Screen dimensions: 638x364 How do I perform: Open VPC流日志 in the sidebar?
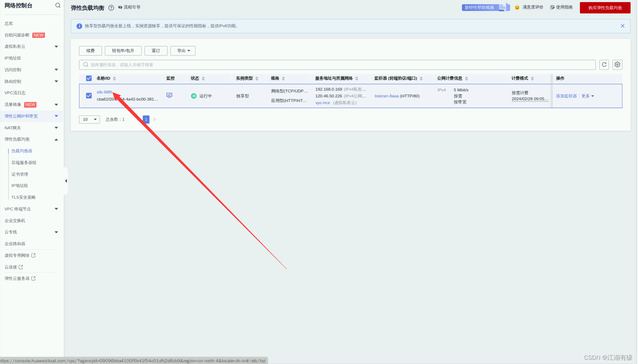coord(15,93)
